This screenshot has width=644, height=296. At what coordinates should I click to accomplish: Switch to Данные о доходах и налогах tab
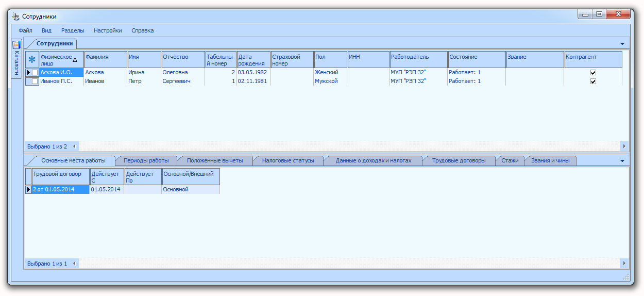[x=374, y=160]
